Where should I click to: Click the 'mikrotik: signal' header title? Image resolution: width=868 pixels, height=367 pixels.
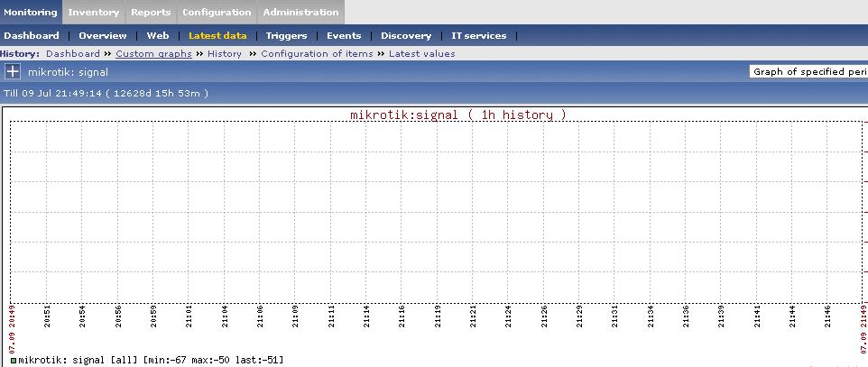(68, 72)
